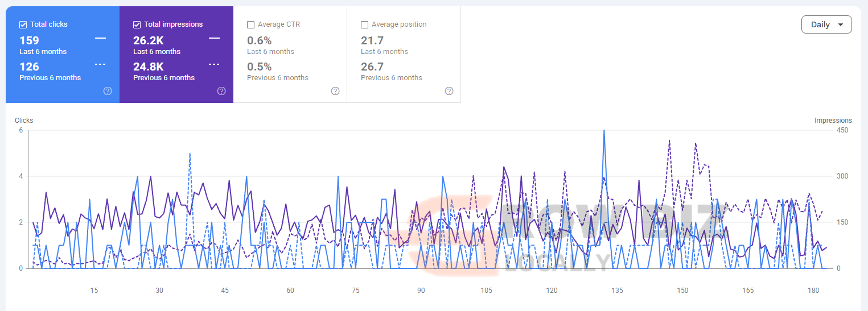Screen dimensions: 868x311
Task: Click the 26.2K impressions value
Action: 149,40
